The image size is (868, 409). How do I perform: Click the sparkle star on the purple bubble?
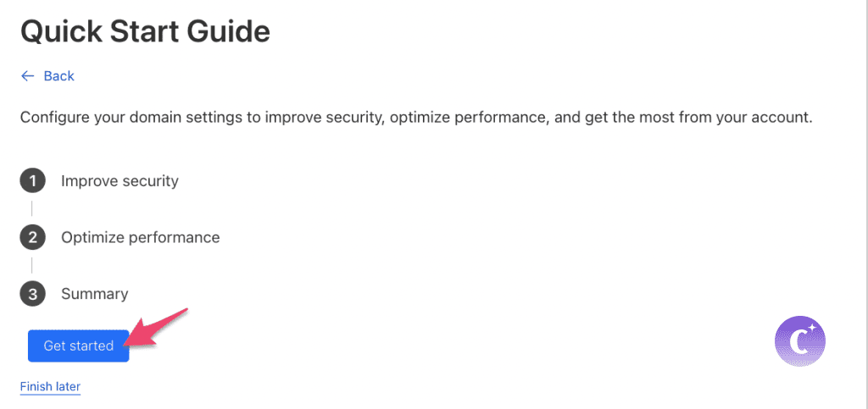(811, 326)
